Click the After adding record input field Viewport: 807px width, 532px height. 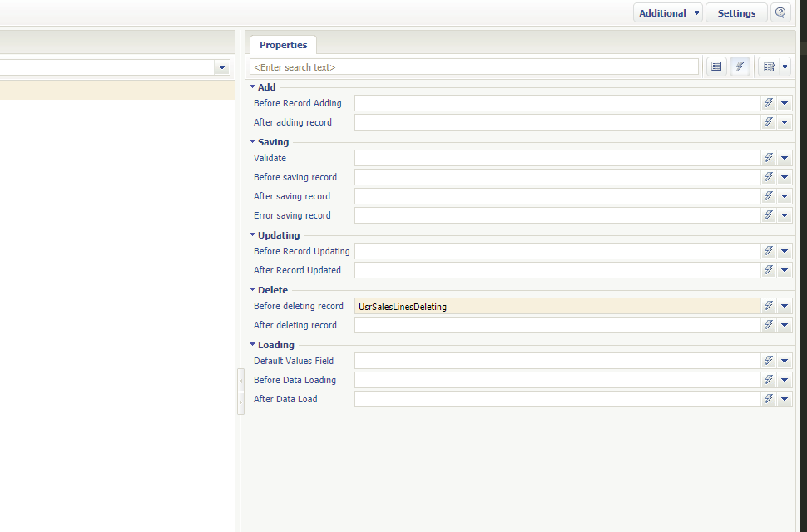point(557,122)
